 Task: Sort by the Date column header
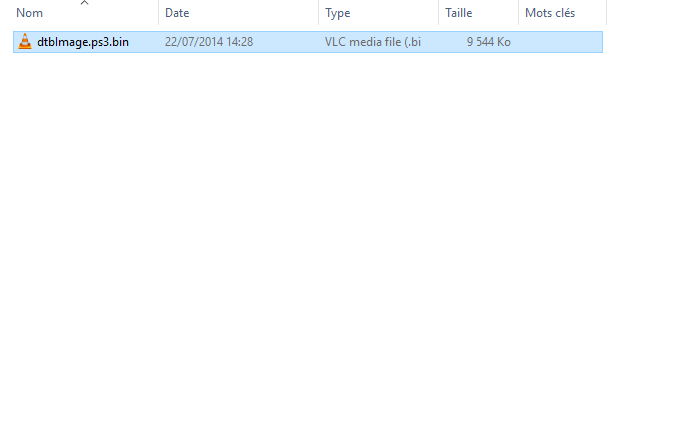[x=177, y=13]
